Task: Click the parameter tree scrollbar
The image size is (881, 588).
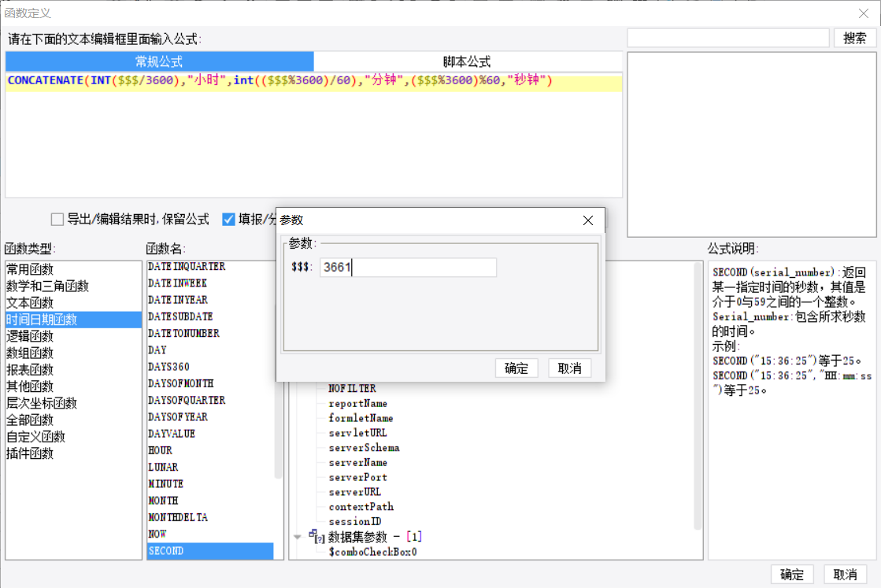Action: [x=698, y=396]
